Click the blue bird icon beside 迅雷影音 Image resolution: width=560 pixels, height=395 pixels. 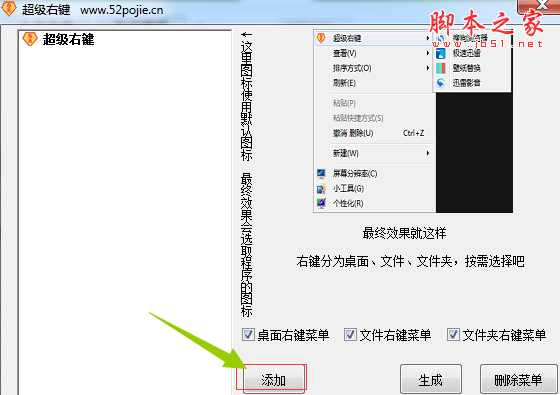(x=441, y=83)
